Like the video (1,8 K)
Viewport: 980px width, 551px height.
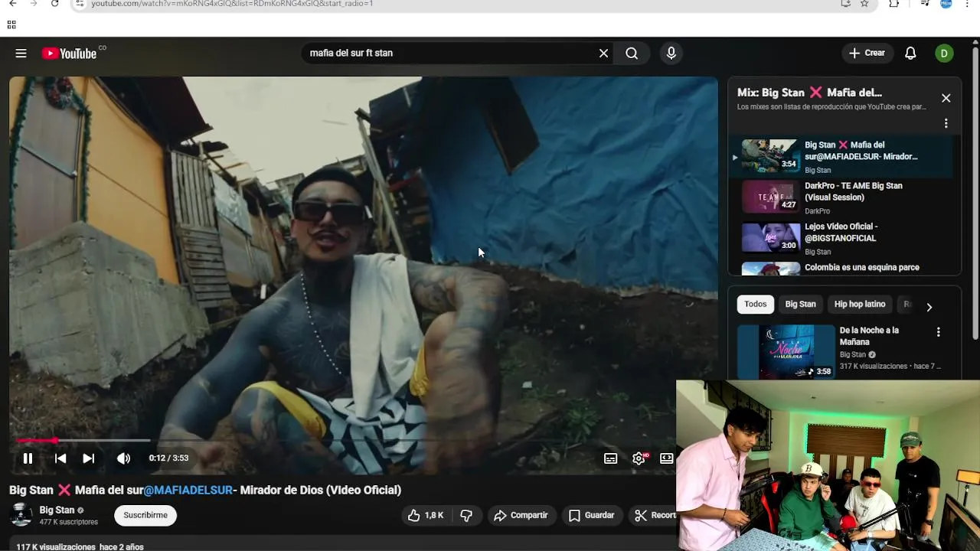(x=426, y=516)
